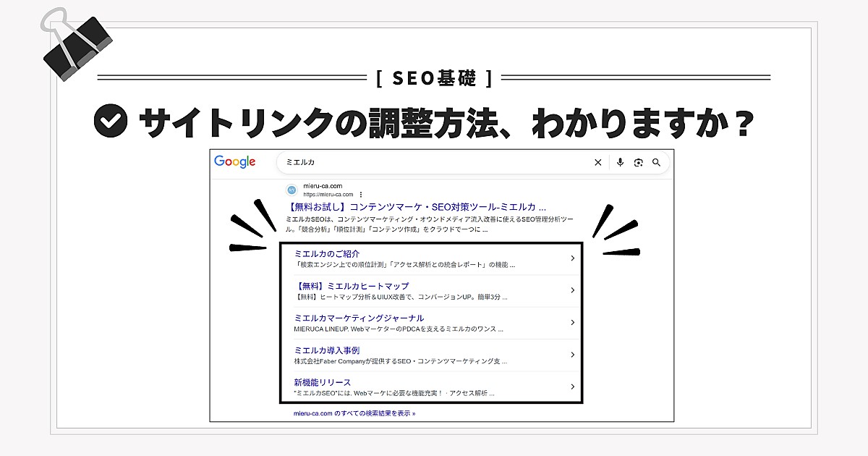
Task: Click the search field containing ミエルカ
Action: click(x=473, y=162)
